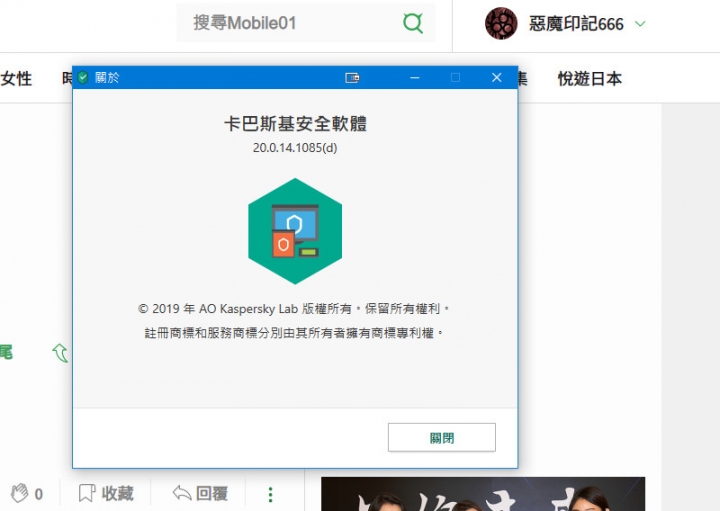Click the wallet/support icon in the 關於 title bar
720x511 pixels.
[x=352, y=78]
